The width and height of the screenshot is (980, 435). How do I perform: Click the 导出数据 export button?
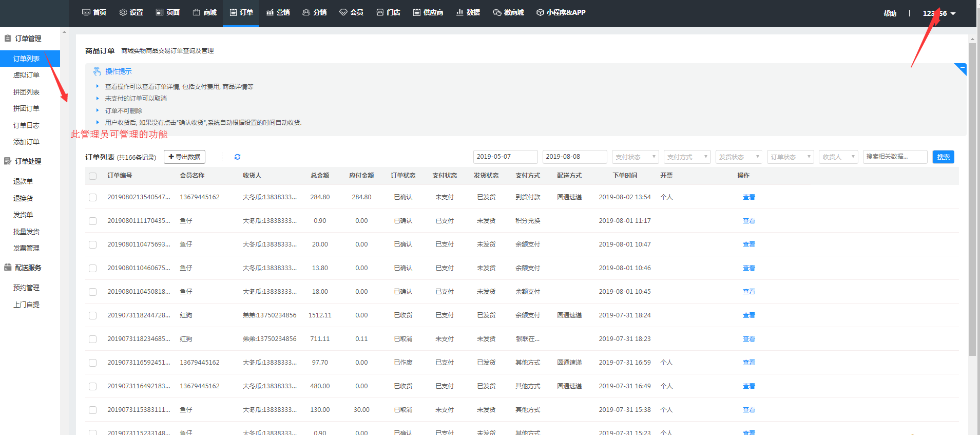tap(184, 157)
